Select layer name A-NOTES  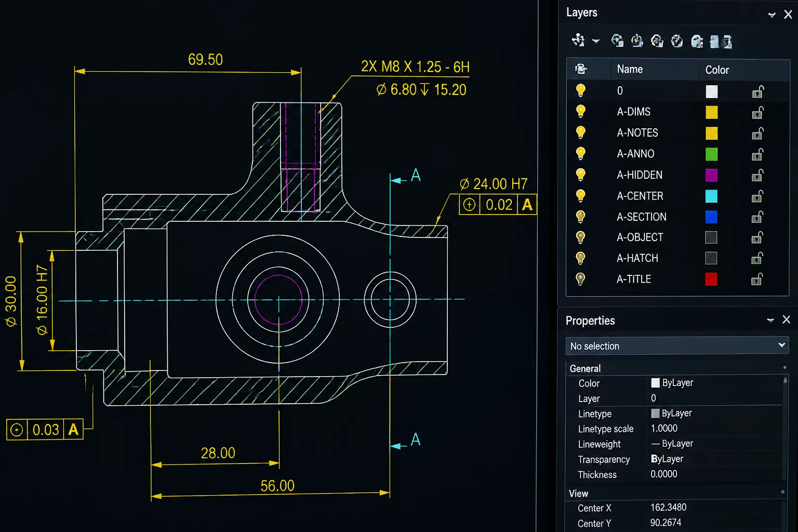(x=637, y=132)
